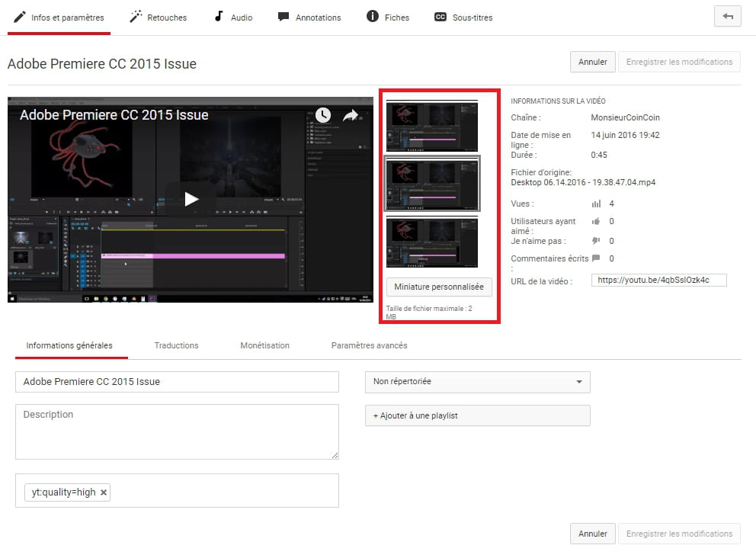
Task: Click the Watch Later clock icon on player
Action: click(x=323, y=115)
